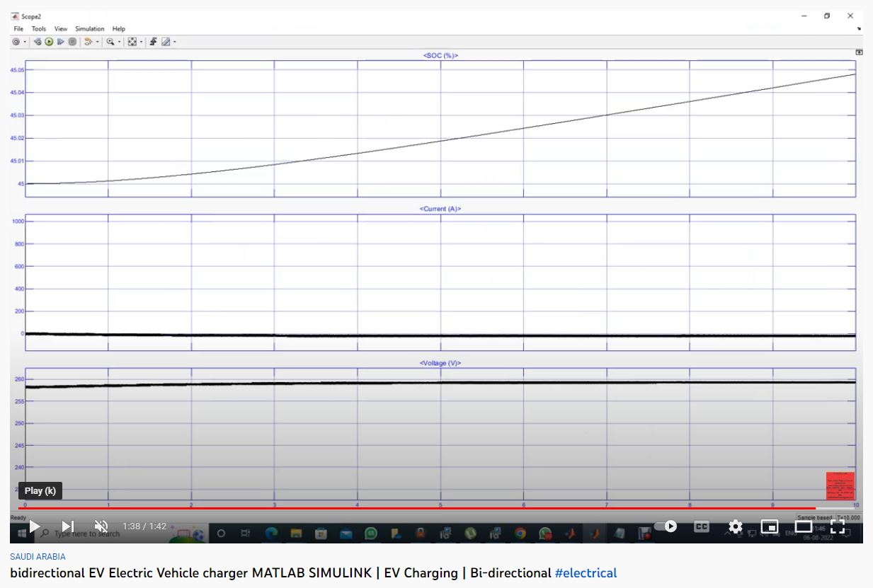Click the Triggers icon in the Scope toolbar
Viewport: 873px width, 588px height.
coord(153,42)
